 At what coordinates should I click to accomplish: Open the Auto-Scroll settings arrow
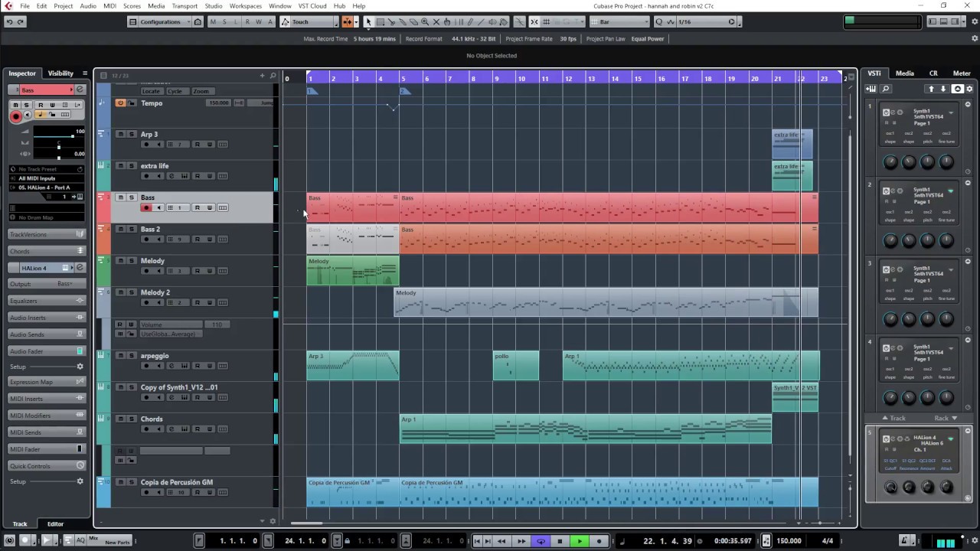[x=356, y=21]
